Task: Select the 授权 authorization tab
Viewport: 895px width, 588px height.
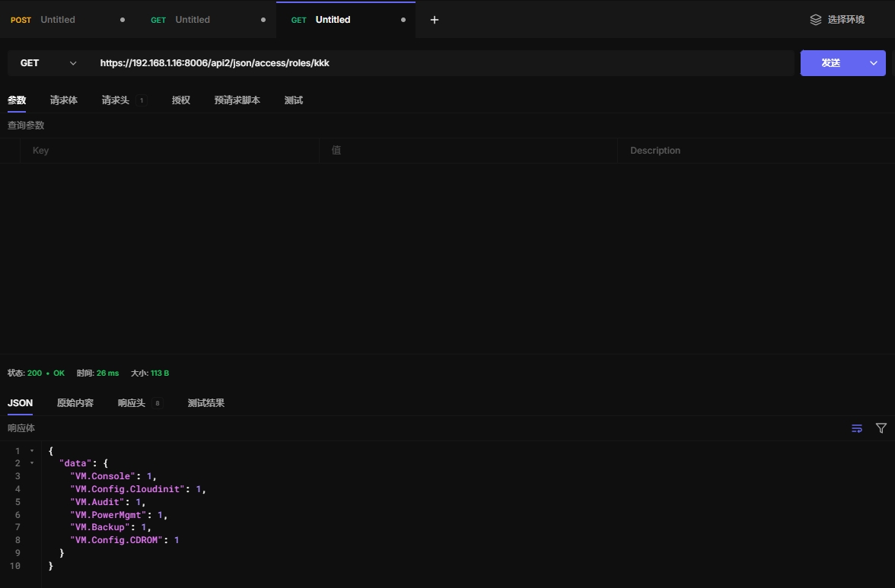Action: tap(181, 100)
